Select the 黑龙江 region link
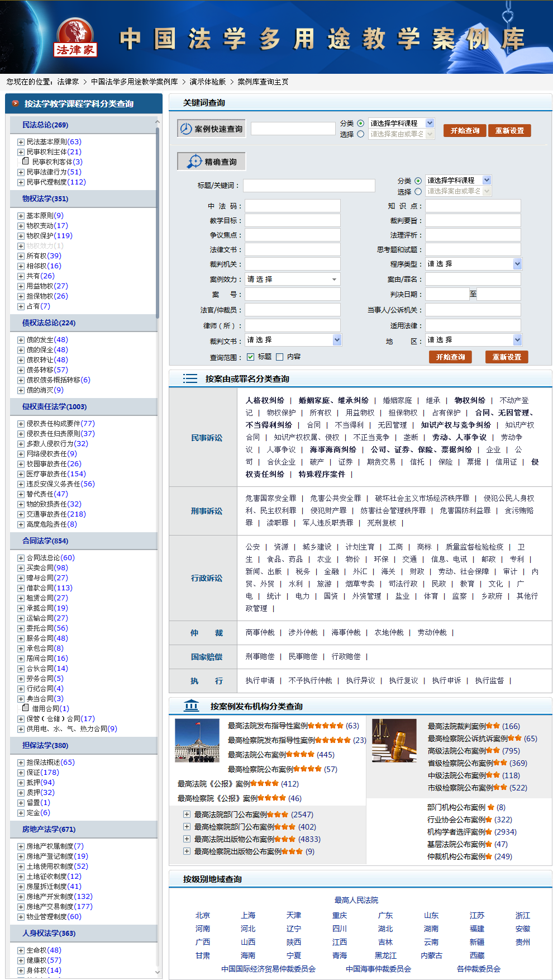The image size is (553, 980). tap(385, 955)
